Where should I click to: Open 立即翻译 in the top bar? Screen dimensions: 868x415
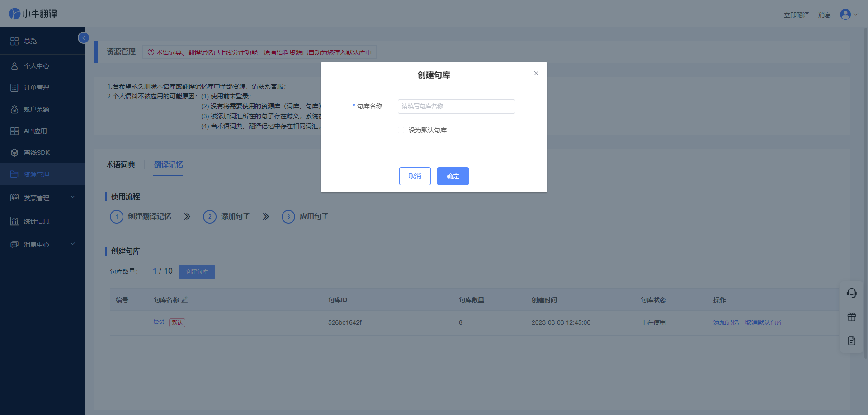click(x=797, y=15)
